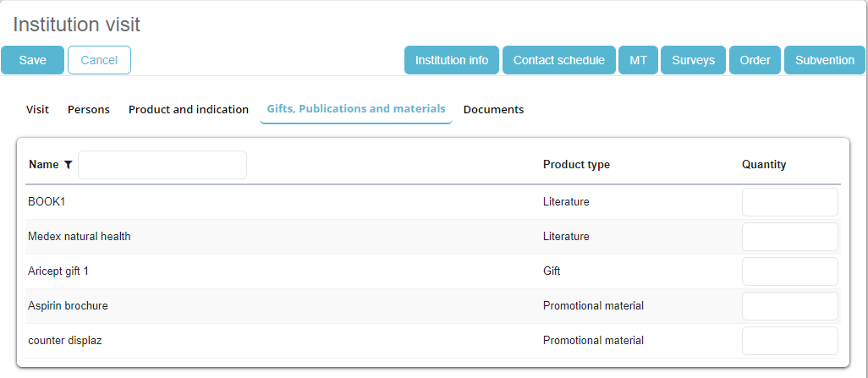This screenshot has height=378, width=868.
Task: Open Surveys
Action: tap(693, 60)
